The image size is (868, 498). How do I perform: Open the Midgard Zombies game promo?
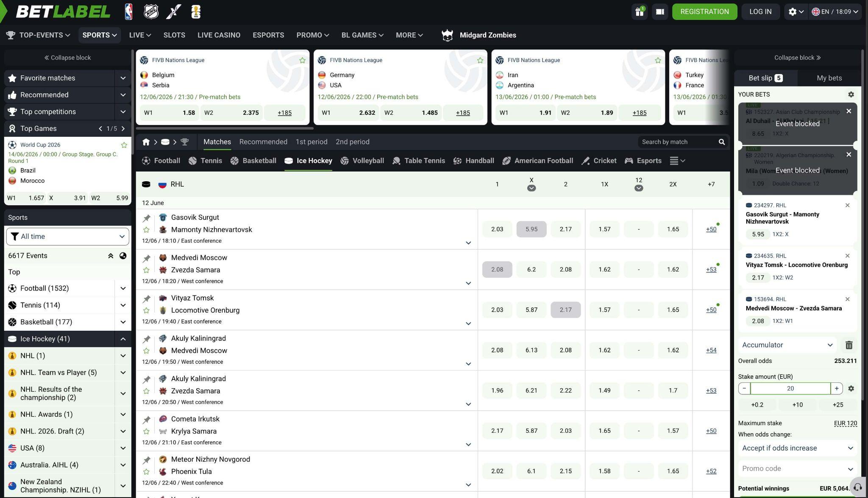coord(479,35)
